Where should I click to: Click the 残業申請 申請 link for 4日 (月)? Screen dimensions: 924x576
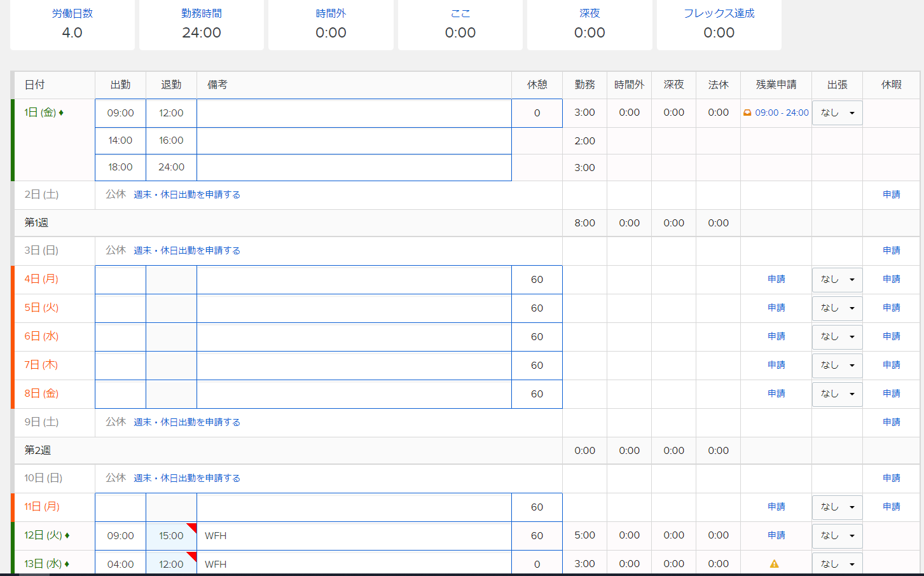pyautogui.click(x=776, y=279)
